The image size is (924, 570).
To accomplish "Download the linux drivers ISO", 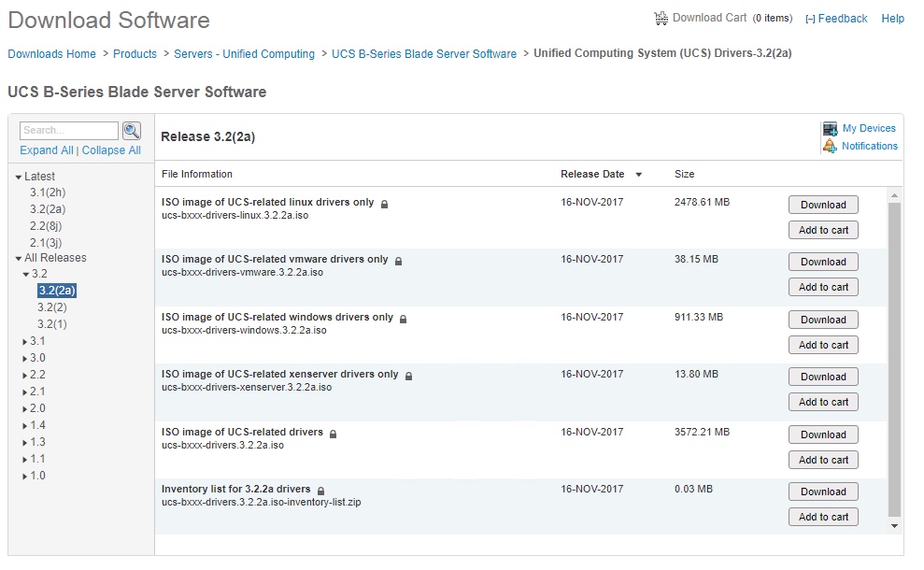I will [823, 205].
